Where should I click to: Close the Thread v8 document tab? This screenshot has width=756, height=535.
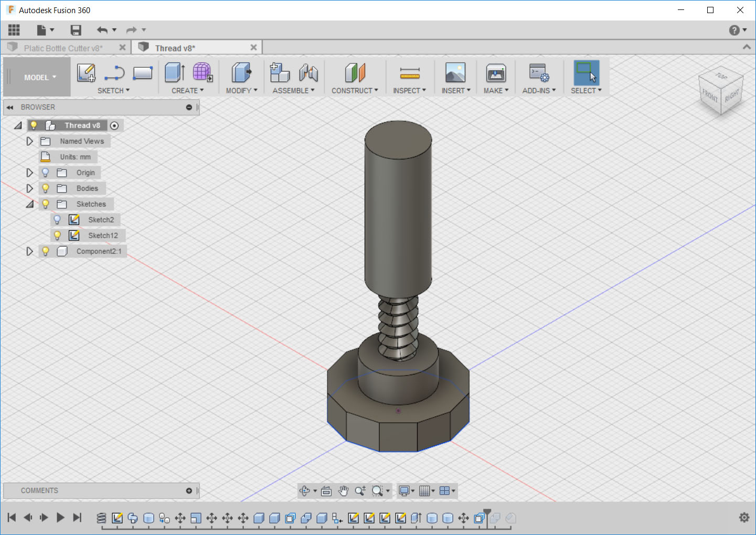point(253,48)
